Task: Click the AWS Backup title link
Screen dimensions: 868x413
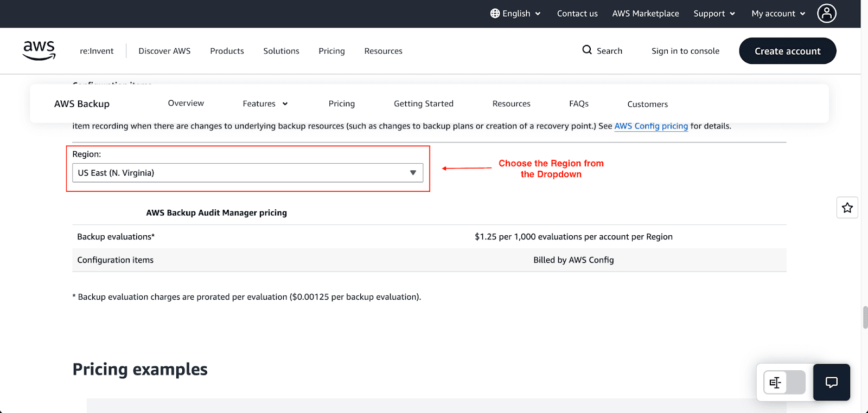Action: tap(82, 104)
